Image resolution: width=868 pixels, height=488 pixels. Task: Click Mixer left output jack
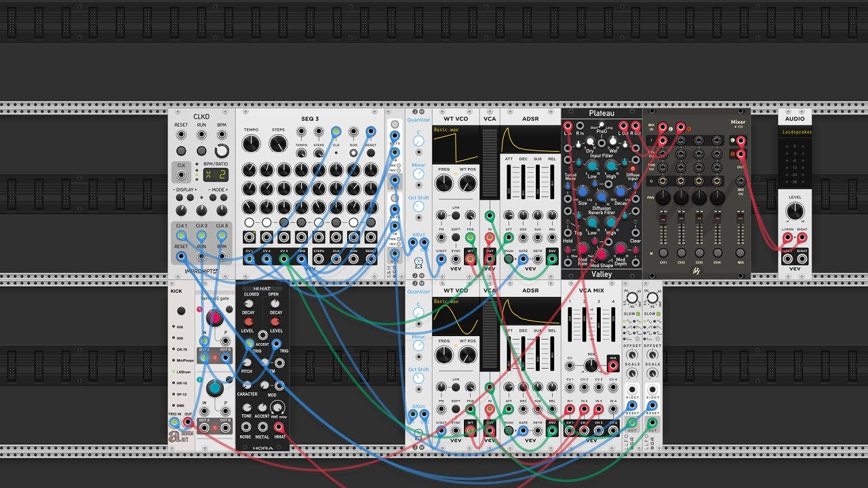740,141
